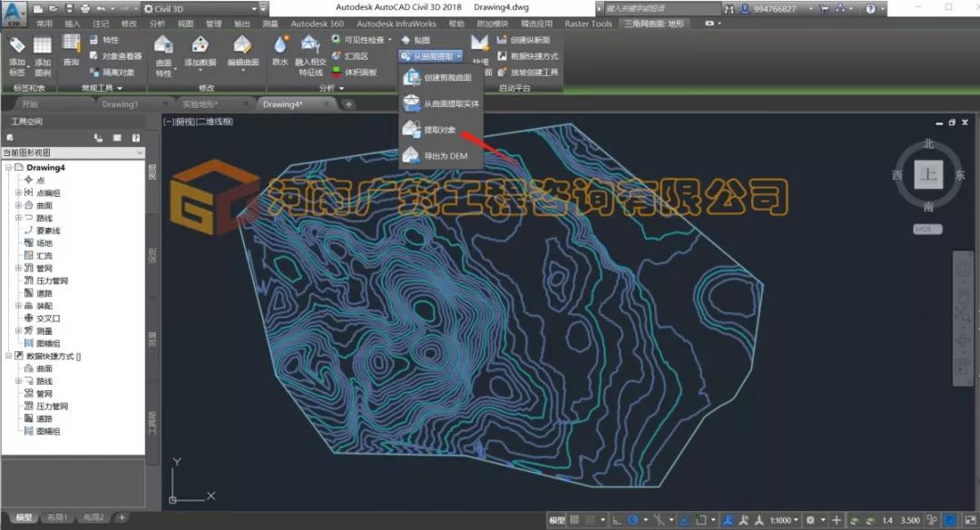980x530 pixels.
Task: Open the AutoCAD application menu logo
Action: (x=14, y=13)
